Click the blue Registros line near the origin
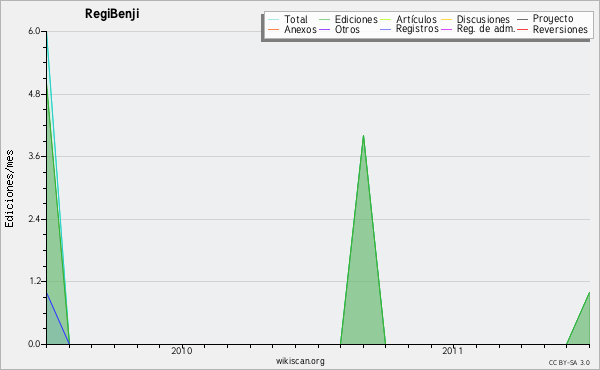This screenshot has width=600, height=370. [x=58, y=318]
